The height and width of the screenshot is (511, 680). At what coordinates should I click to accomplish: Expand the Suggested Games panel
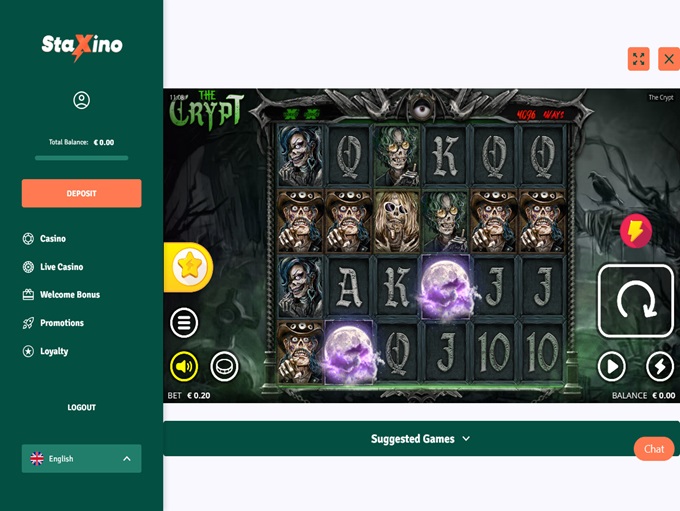[421, 439]
